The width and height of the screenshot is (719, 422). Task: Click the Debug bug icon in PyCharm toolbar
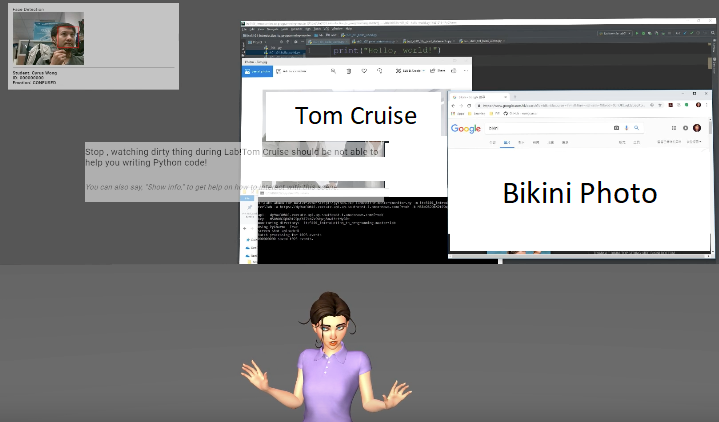tap(643, 33)
